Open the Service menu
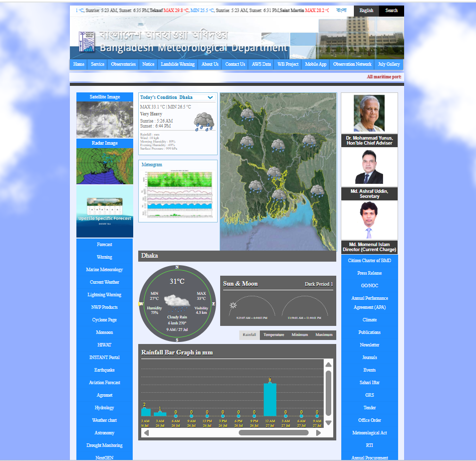This screenshot has height=461, width=476. (98, 64)
